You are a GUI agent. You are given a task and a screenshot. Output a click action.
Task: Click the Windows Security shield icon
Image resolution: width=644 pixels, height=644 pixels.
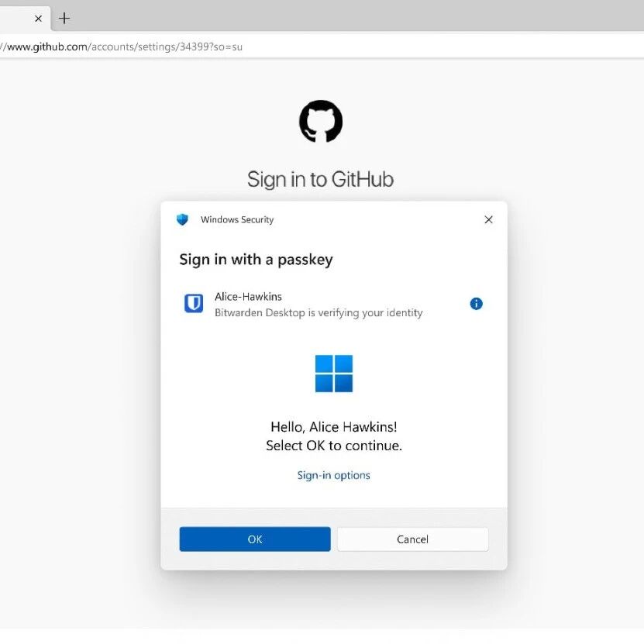[182, 220]
